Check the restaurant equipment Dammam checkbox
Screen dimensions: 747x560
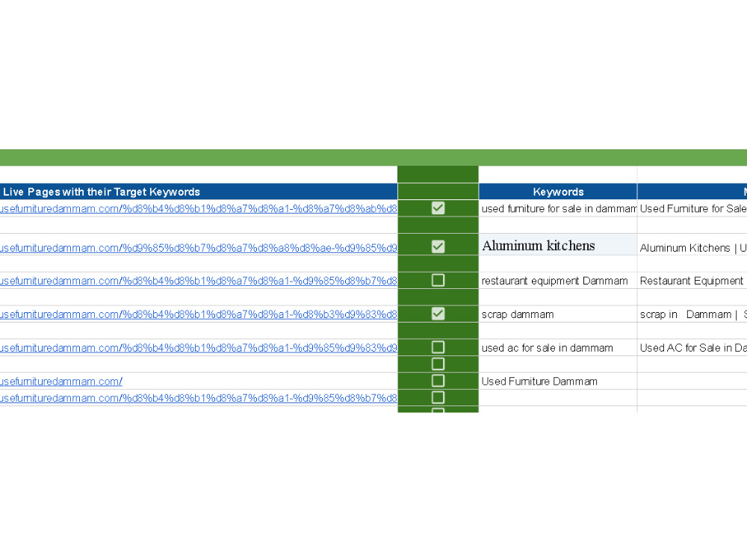(438, 280)
